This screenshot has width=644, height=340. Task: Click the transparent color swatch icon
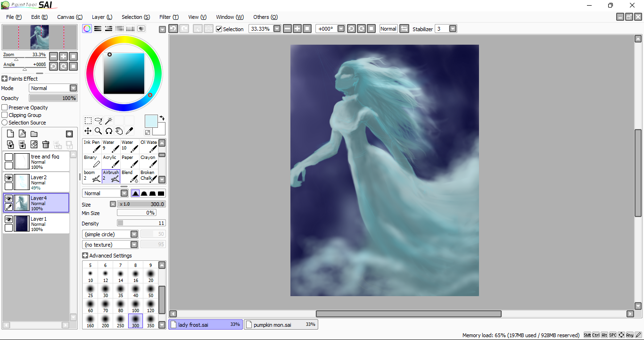point(148,133)
